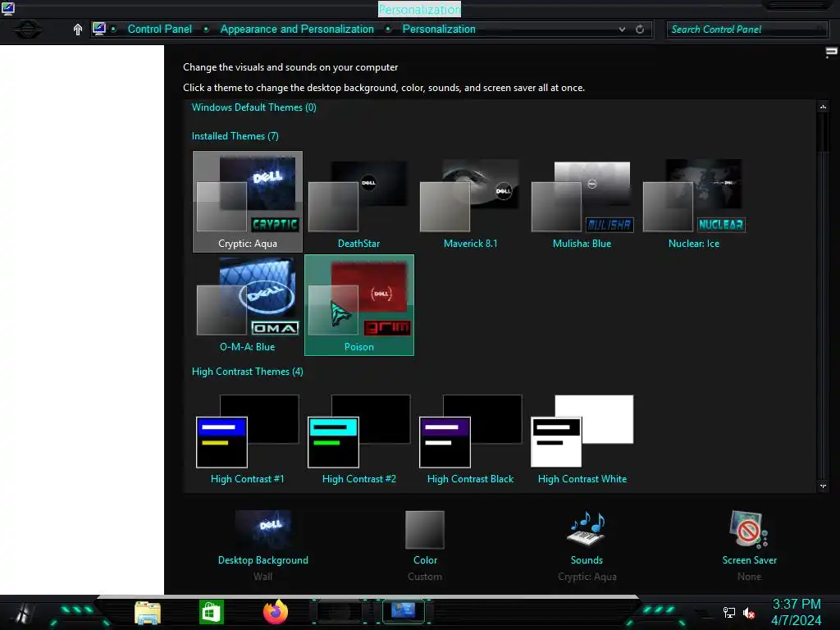The height and width of the screenshot is (630, 840).
Task: Open Desktop Background settings icon
Action: [x=263, y=529]
